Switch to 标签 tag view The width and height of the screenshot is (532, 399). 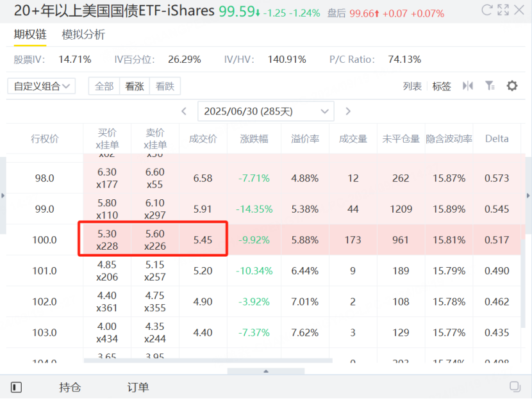click(x=442, y=86)
